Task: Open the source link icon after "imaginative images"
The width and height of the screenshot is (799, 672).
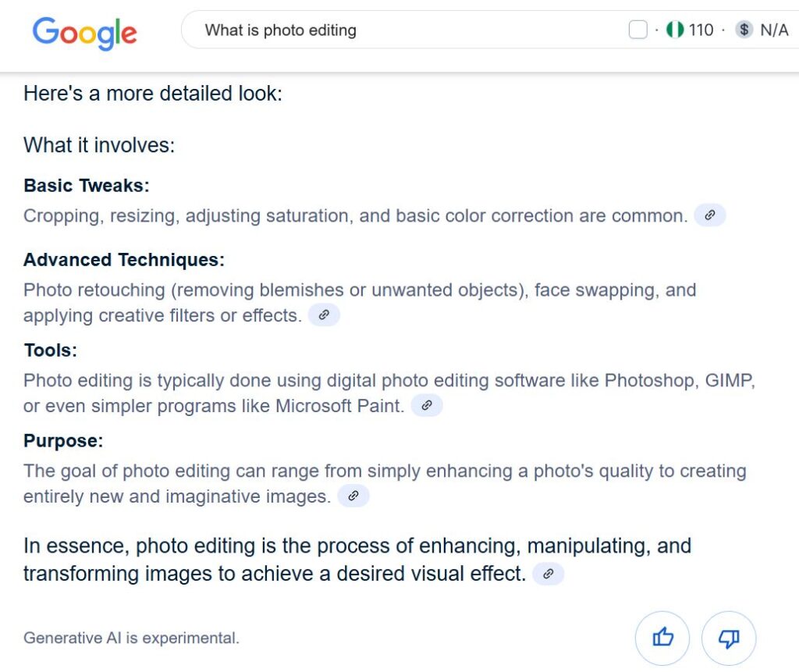Action: pos(353,496)
